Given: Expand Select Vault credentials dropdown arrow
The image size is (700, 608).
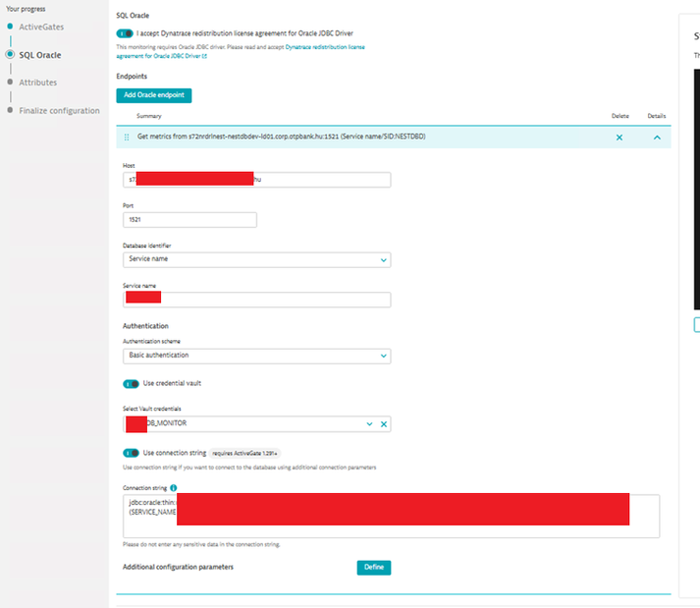Looking at the screenshot, I should [x=369, y=424].
